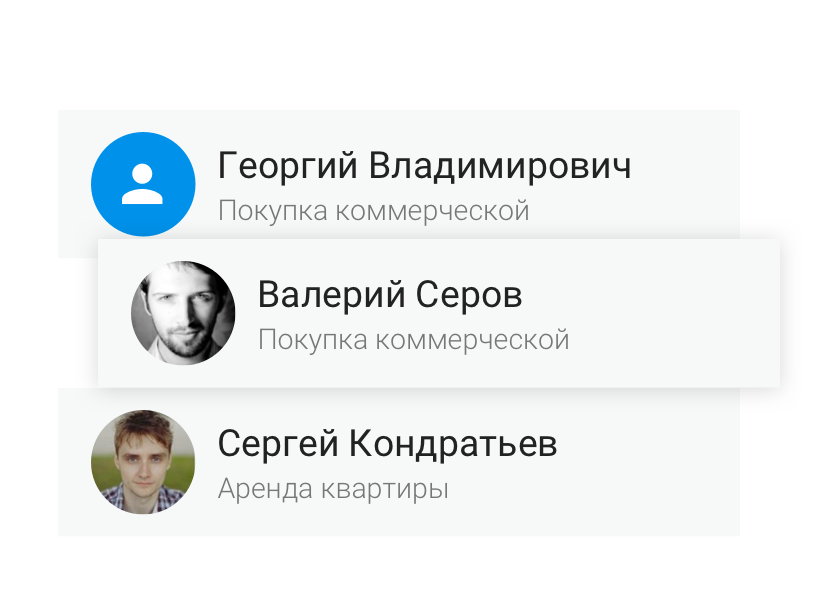The height and width of the screenshot is (600, 840).
Task: Click the first name 'Сергей'
Action: (278, 444)
